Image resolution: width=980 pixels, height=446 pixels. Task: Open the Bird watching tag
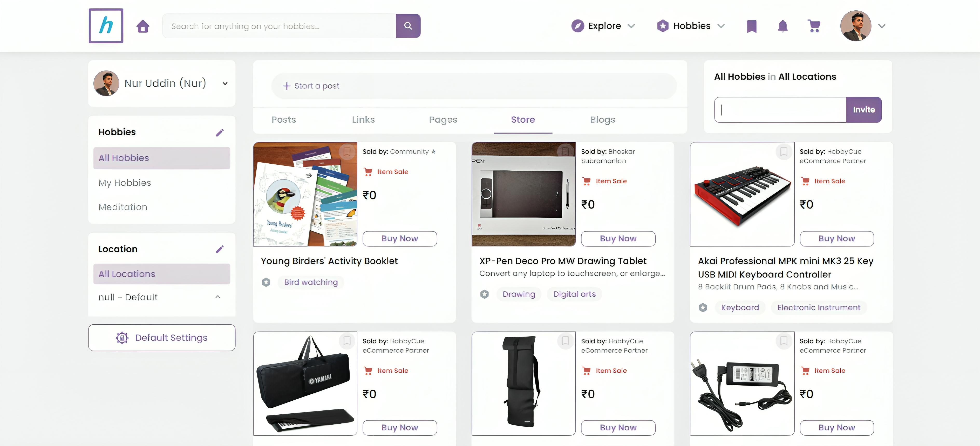pyautogui.click(x=311, y=282)
